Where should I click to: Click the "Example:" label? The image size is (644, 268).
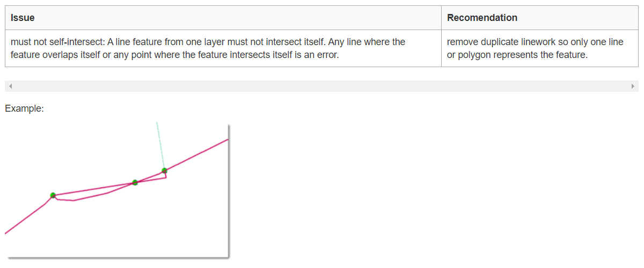[x=24, y=108]
